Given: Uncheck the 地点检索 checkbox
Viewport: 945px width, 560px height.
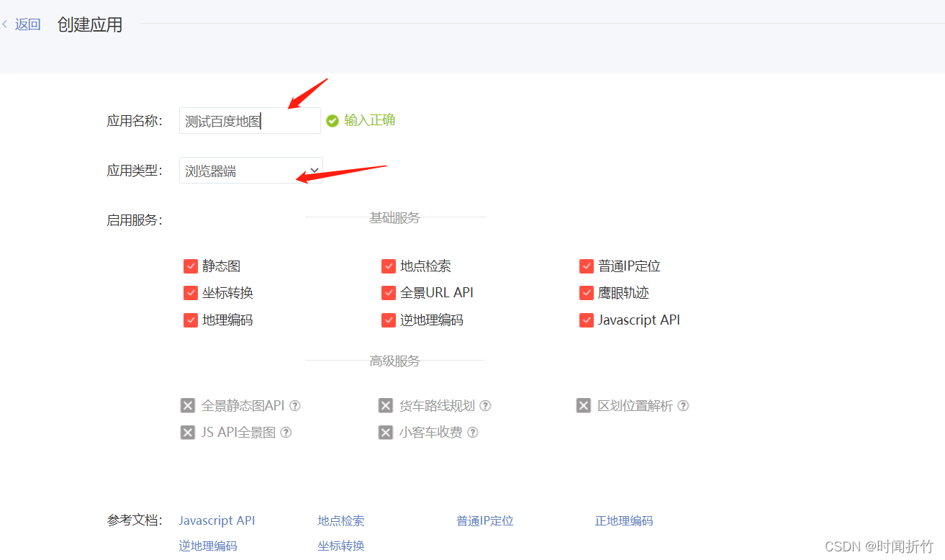Looking at the screenshot, I should (x=389, y=266).
